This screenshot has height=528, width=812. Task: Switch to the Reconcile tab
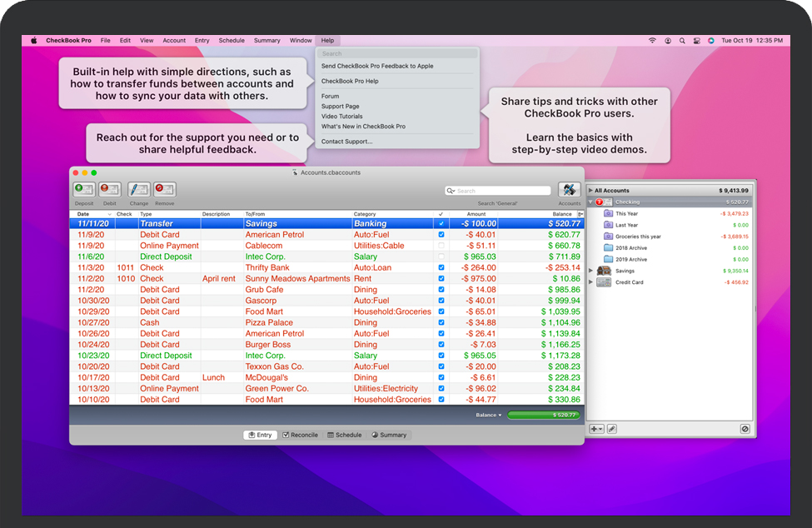click(x=300, y=435)
